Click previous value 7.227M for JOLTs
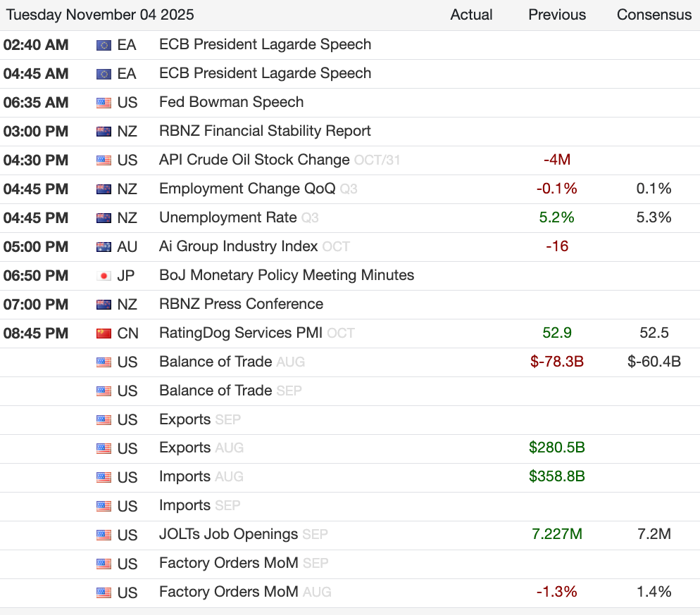Viewport: 700px width, 615px height. click(557, 534)
